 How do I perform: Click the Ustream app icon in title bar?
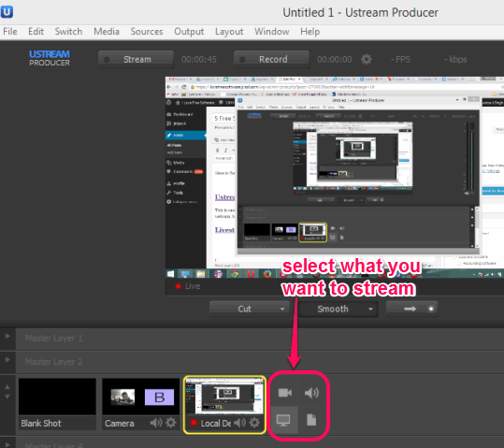[x=7, y=12]
